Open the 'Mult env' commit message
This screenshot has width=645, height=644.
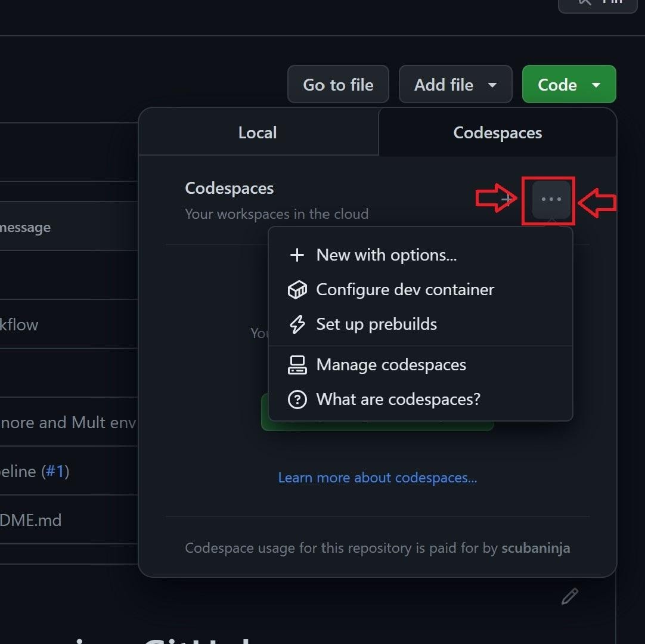pyautogui.click(x=69, y=422)
